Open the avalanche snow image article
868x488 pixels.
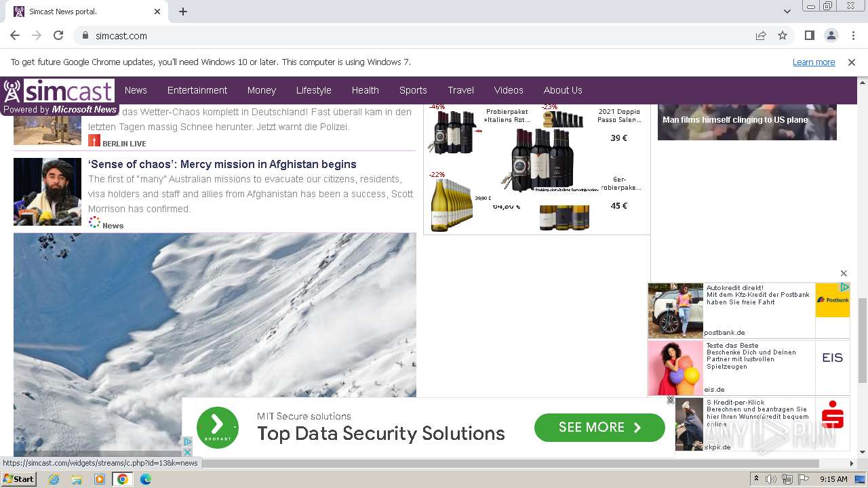215,344
